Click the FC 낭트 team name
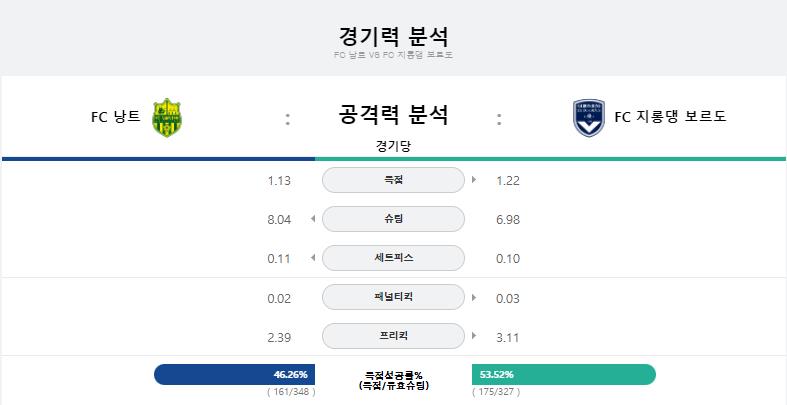Viewport: 787px width, 405px height. coord(115,117)
